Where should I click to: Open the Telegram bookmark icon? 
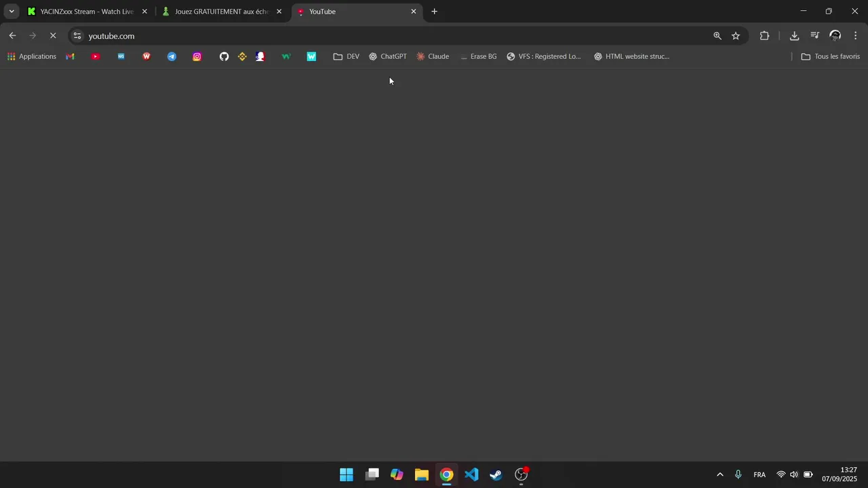tap(172, 56)
